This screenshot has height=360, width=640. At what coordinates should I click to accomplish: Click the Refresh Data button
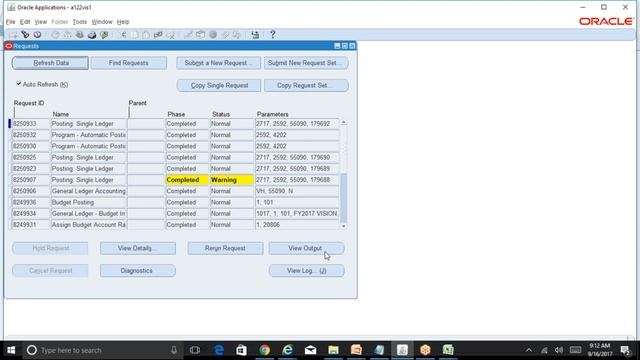50,63
